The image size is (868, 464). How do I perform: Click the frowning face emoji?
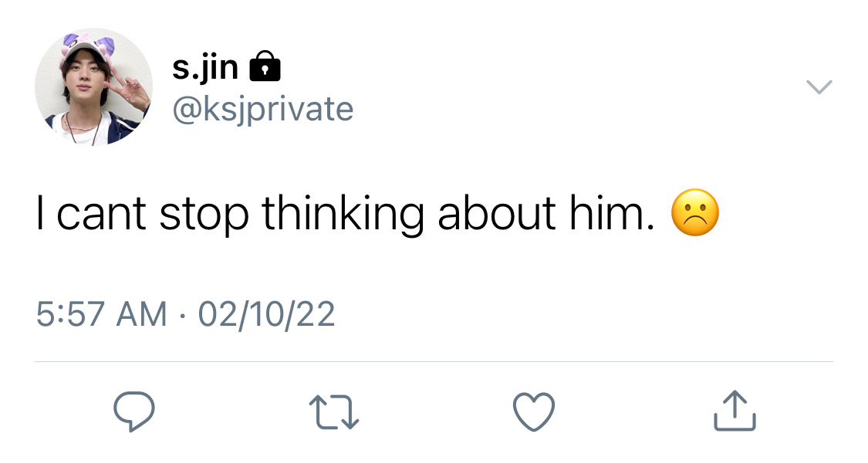point(694,212)
